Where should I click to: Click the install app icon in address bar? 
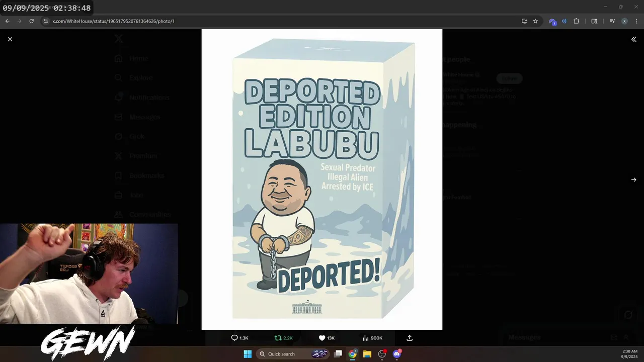pos(524,21)
